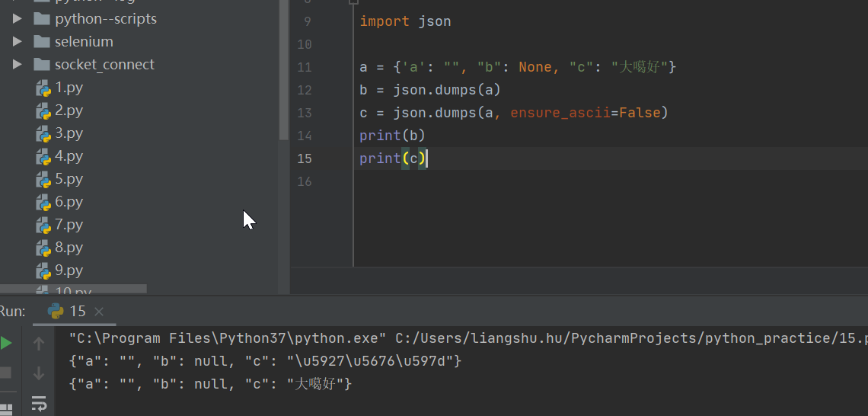Expand the selenium folder arrow
This screenshot has width=868, height=416.
(x=18, y=42)
